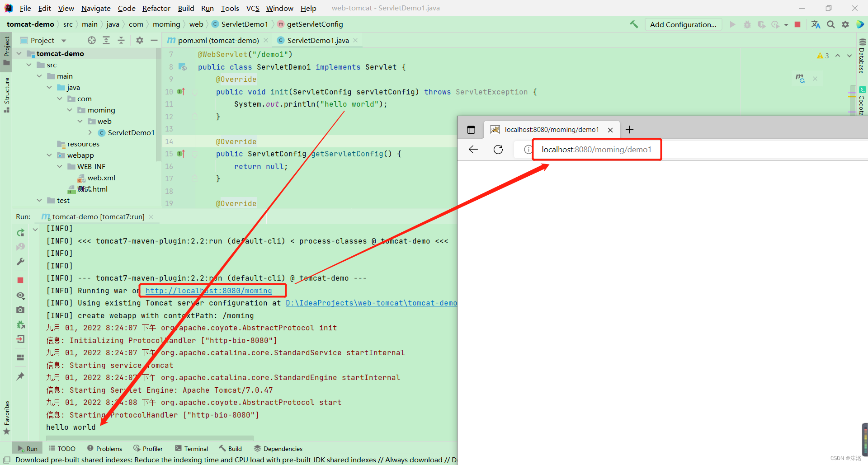This screenshot has width=868, height=465.
Task: Collapse the moming package in Project tree
Action: (69, 110)
